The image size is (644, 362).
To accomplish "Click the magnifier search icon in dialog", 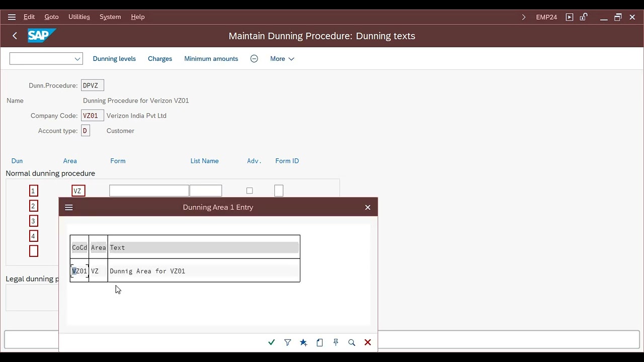I will 352,342.
